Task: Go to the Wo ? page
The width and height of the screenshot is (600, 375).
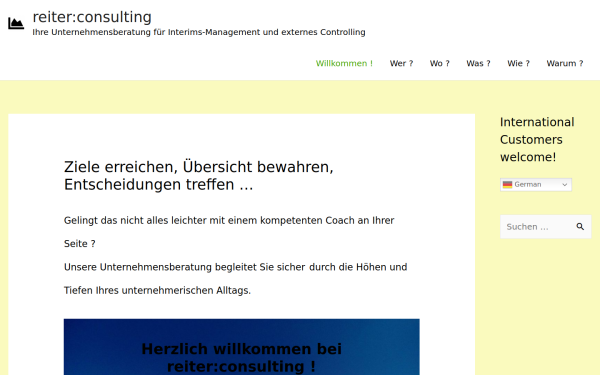Action: coord(440,64)
